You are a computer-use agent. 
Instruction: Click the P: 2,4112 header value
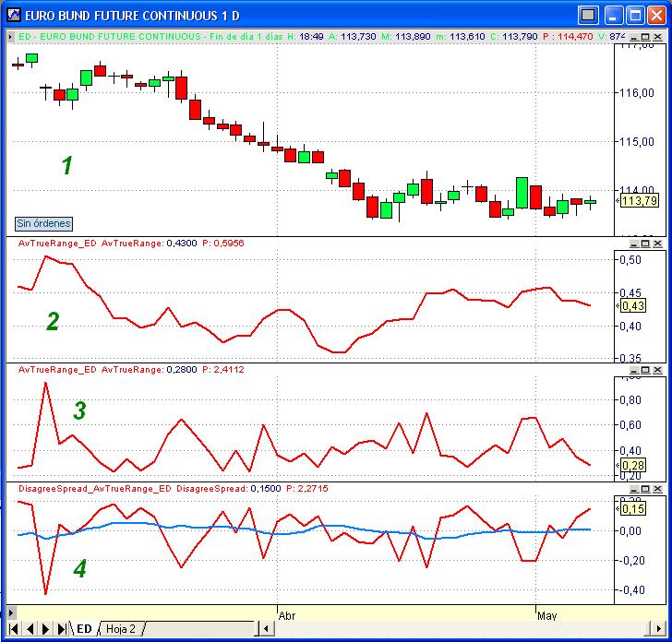222,370
